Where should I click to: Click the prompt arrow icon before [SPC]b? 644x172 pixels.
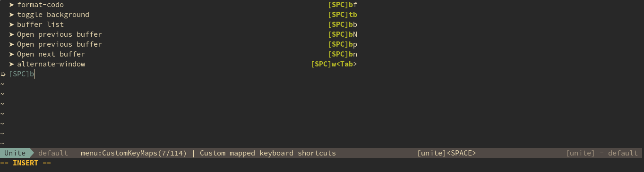click(x=3, y=74)
